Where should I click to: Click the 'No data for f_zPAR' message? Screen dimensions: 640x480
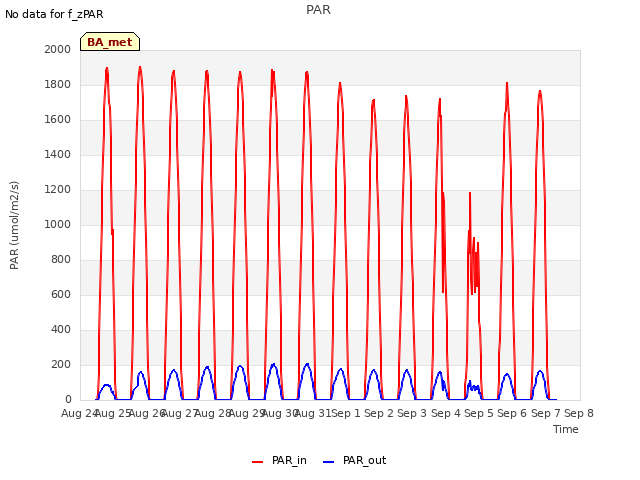(54, 14)
